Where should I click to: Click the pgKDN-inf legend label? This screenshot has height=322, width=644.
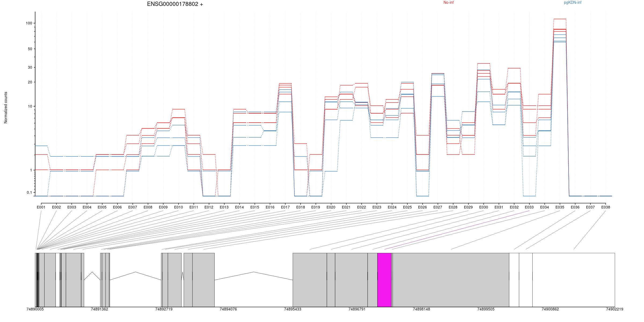point(572,3)
